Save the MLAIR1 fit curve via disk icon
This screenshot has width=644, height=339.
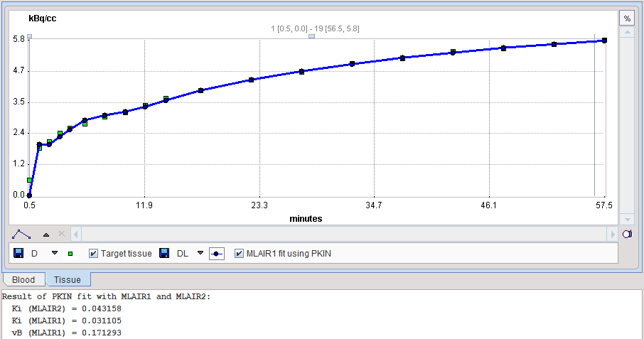(x=164, y=253)
